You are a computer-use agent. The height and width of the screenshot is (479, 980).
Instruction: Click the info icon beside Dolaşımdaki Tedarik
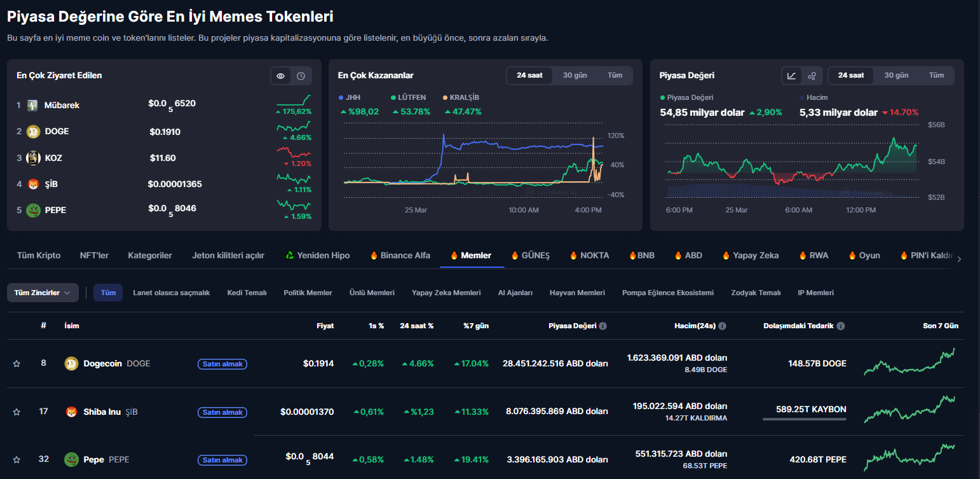point(841,326)
